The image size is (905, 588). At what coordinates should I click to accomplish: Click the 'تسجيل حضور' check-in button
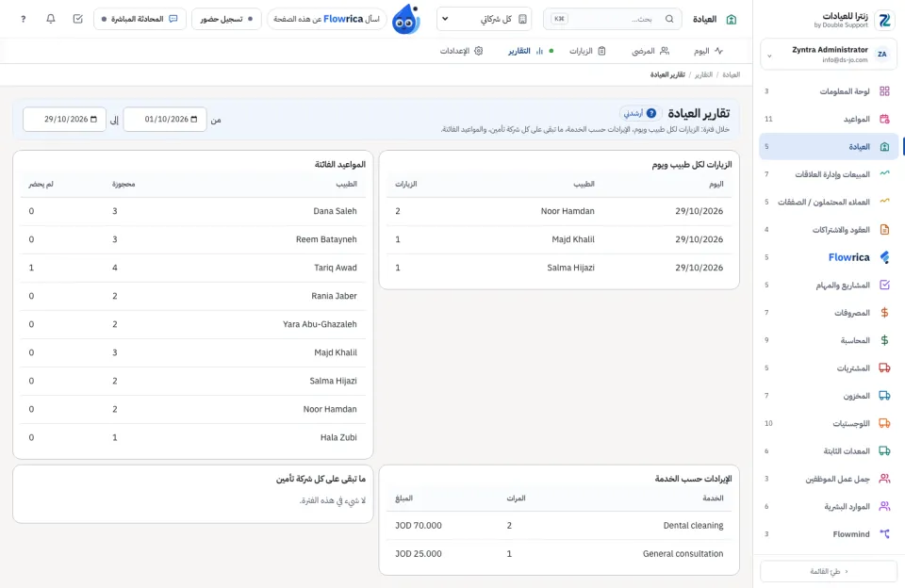click(226, 19)
